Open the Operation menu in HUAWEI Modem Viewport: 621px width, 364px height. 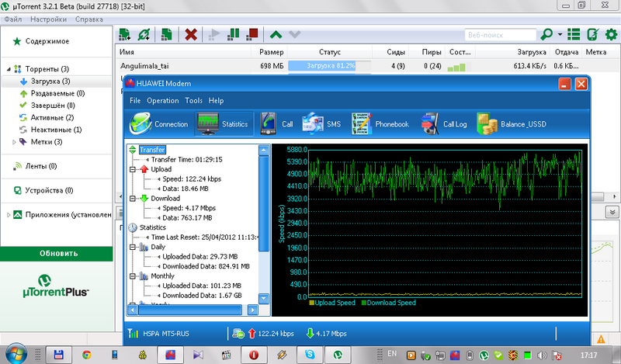163,101
